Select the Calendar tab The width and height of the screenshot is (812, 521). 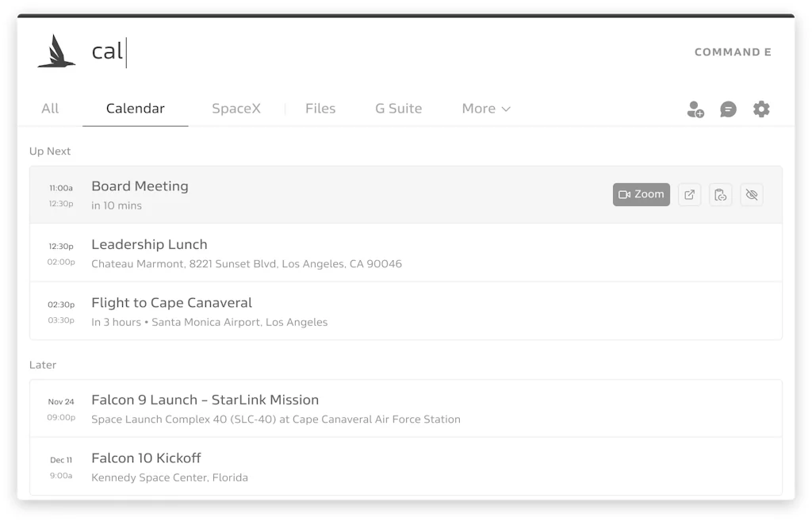pyautogui.click(x=136, y=109)
